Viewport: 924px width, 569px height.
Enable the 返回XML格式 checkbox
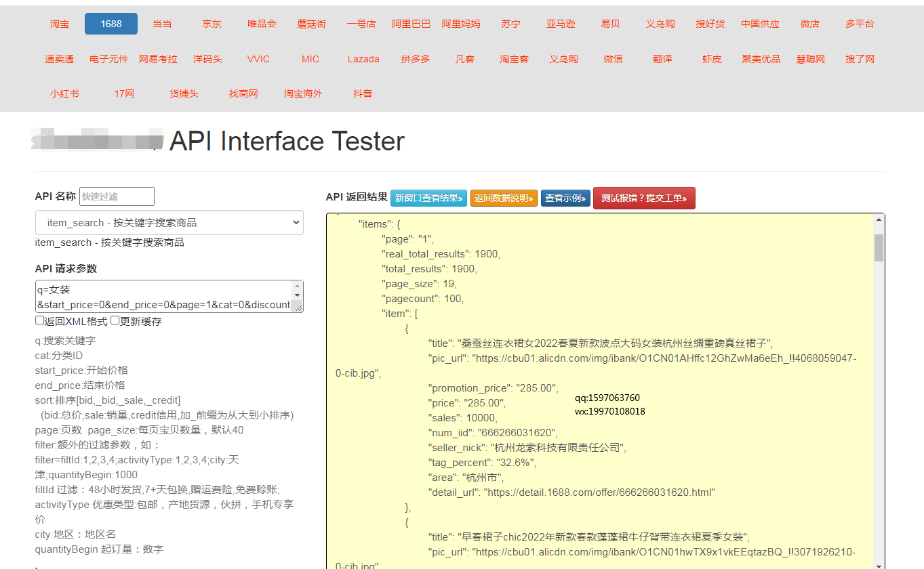coord(40,320)
